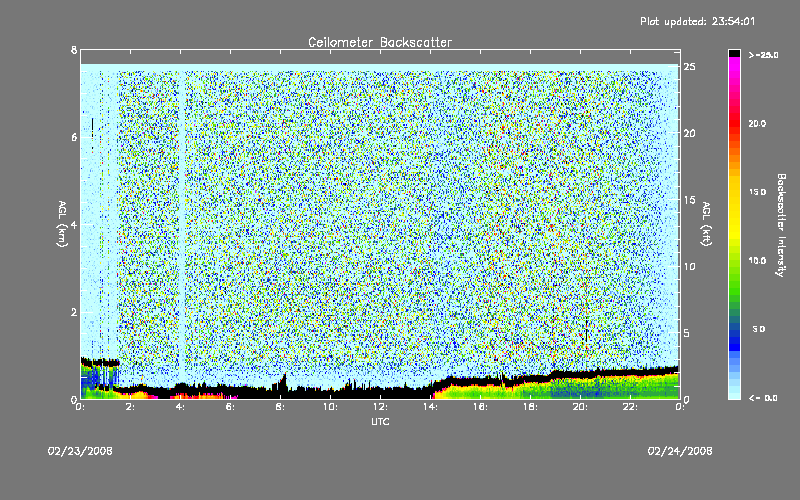Click the UTC x-axis label
This screenshot has height=500, width=800.
(x=380, y=421)
